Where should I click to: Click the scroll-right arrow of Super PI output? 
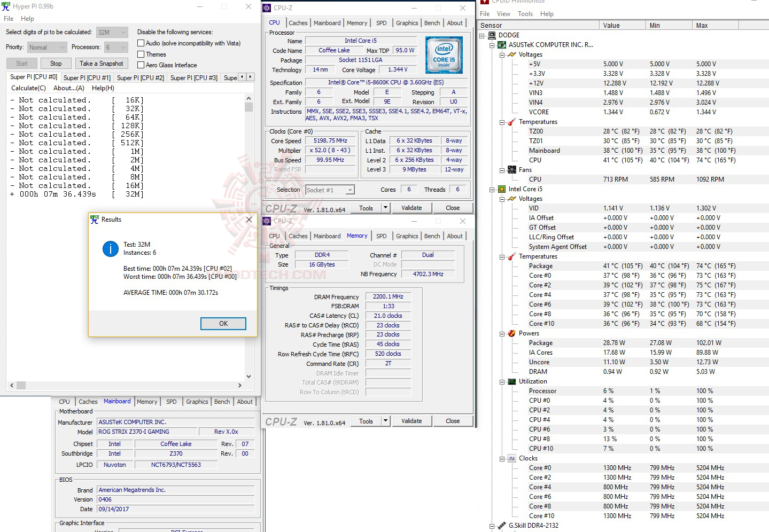pos(240,385)
